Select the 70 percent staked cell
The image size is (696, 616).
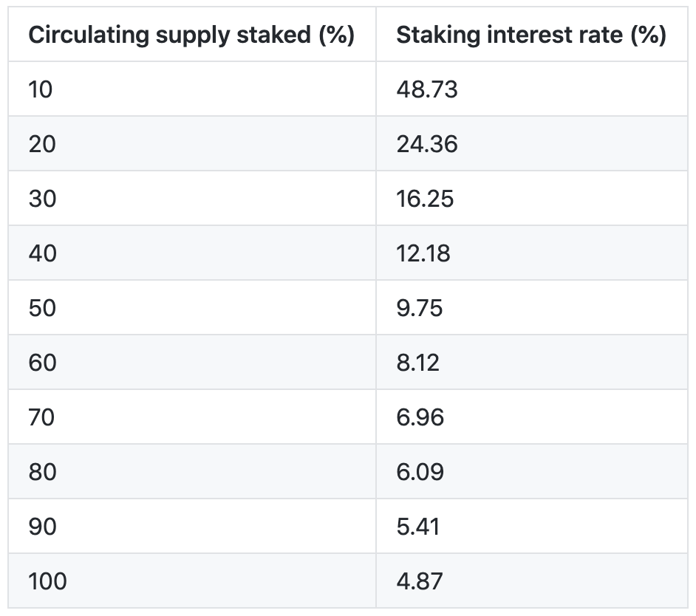point(42,417)
